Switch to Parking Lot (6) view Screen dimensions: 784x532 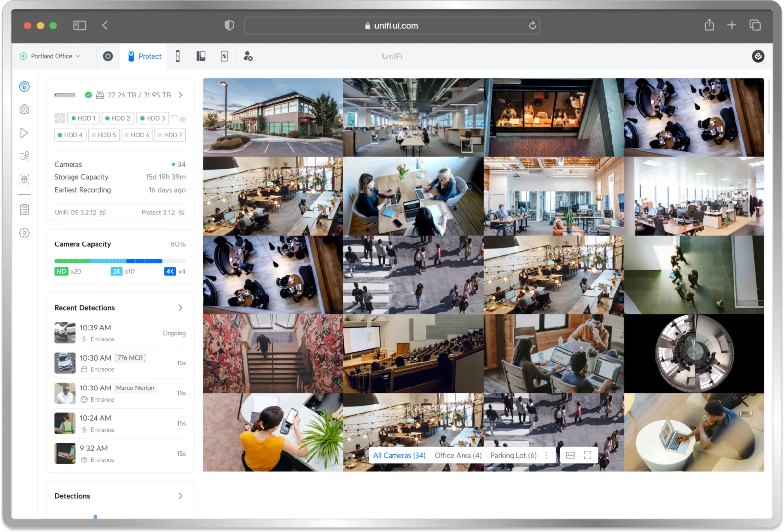point(514,455)
